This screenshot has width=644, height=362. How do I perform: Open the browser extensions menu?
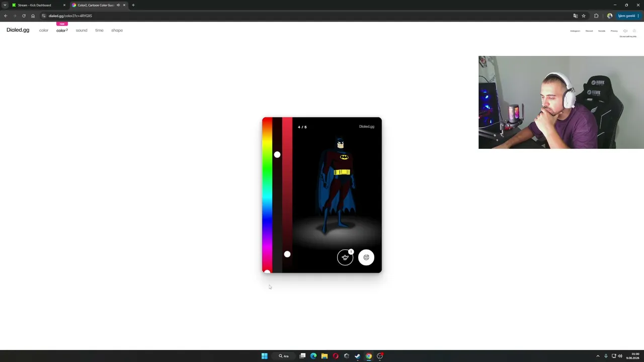596,16
